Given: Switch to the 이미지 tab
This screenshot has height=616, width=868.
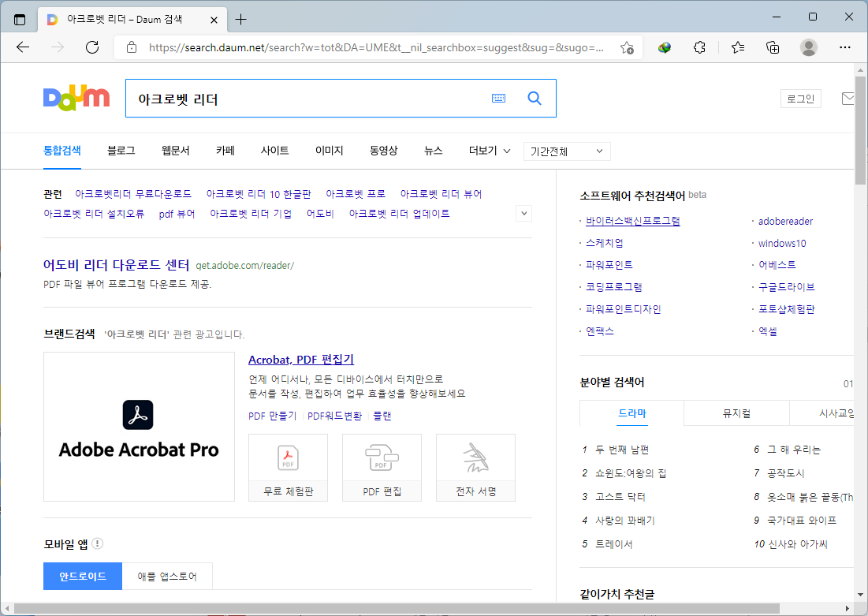Looking at the screenshot, I should (x=330, y=151).
